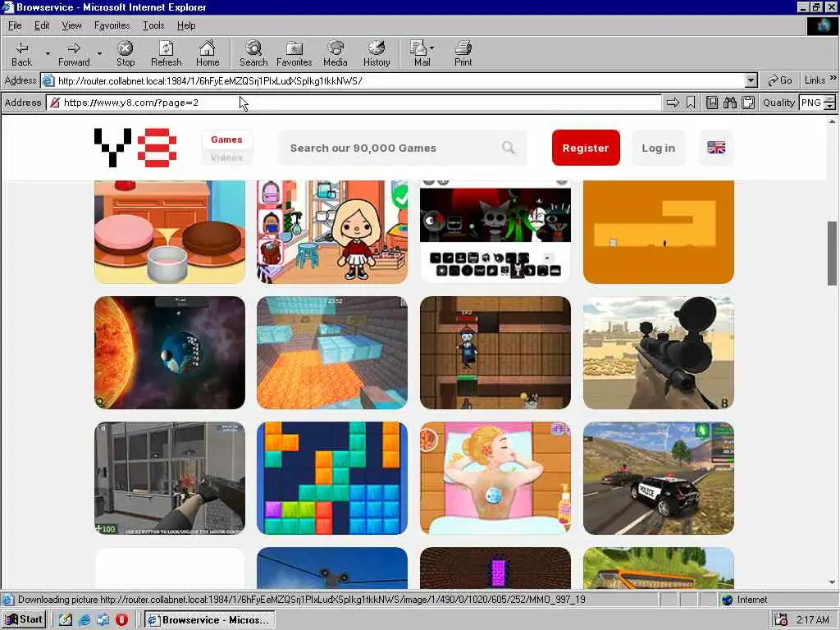This screenshot has height=630, width=840.
Task: Select the Videos tab on Y8
Action: (226, 157)
